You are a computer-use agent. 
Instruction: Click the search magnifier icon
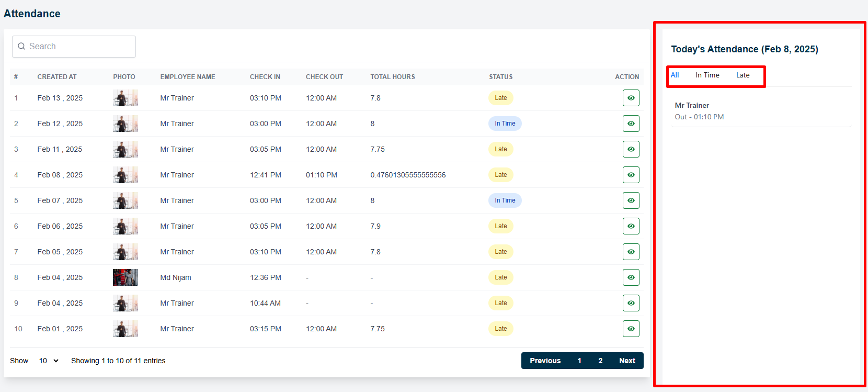[x=21, y=47]
